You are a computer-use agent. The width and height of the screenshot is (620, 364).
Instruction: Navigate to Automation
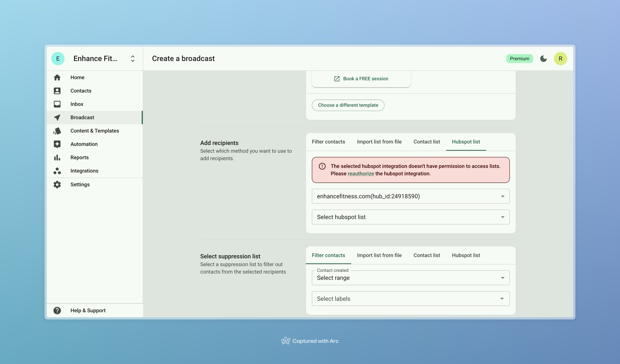click(95, 144)
